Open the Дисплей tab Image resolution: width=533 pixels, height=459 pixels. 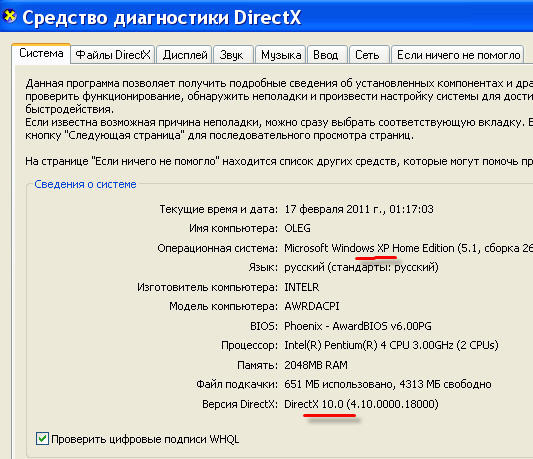tap(185, 55)
